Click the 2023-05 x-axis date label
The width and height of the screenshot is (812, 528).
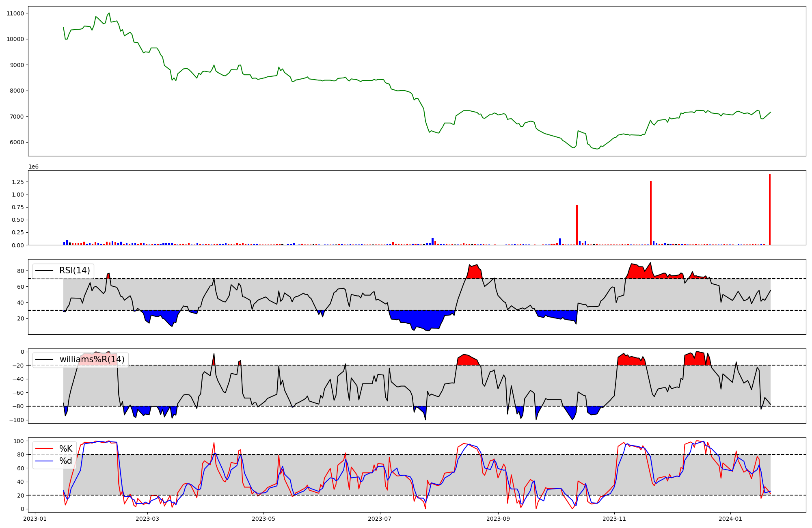(264, 519)
